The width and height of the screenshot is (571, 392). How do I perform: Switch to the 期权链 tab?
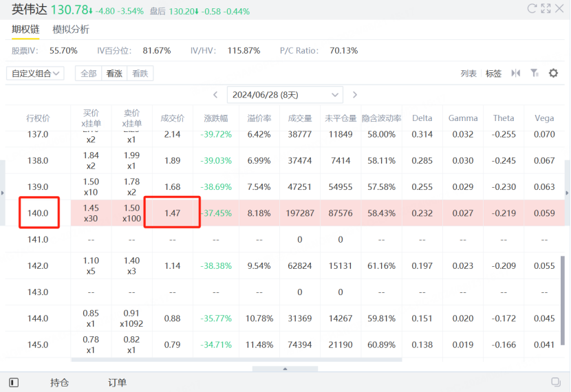(x=25, y=30)
